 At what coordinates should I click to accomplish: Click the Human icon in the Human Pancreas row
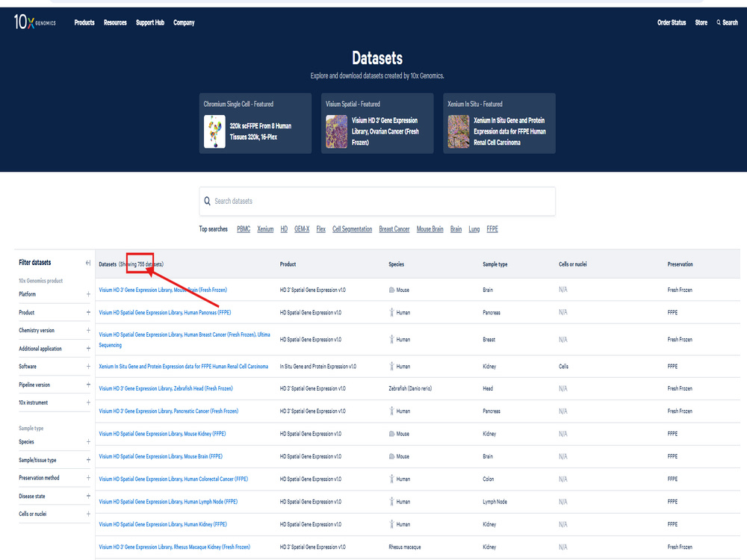(391, 312)
